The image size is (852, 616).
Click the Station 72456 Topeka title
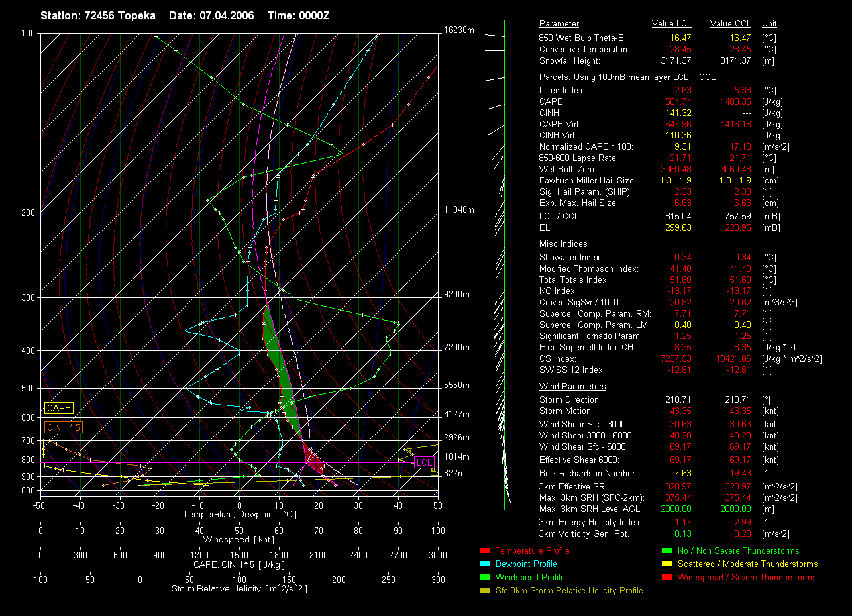(98, 15)
